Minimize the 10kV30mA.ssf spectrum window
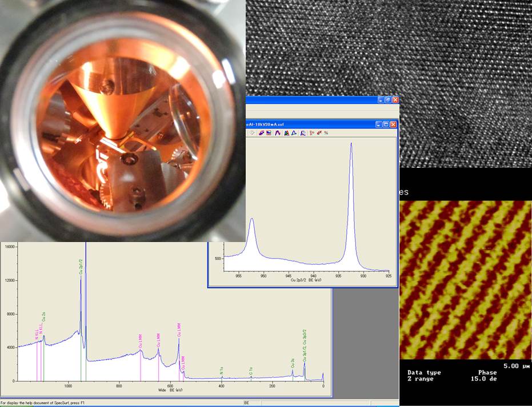This screenshot has width=532, height=407. point(378,124)
